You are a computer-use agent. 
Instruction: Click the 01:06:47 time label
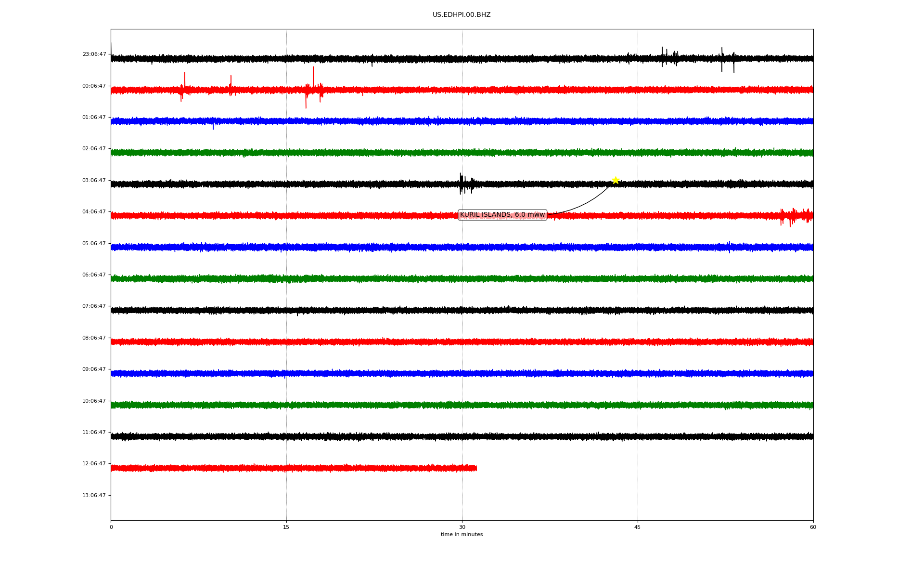(x=94, y=118)
